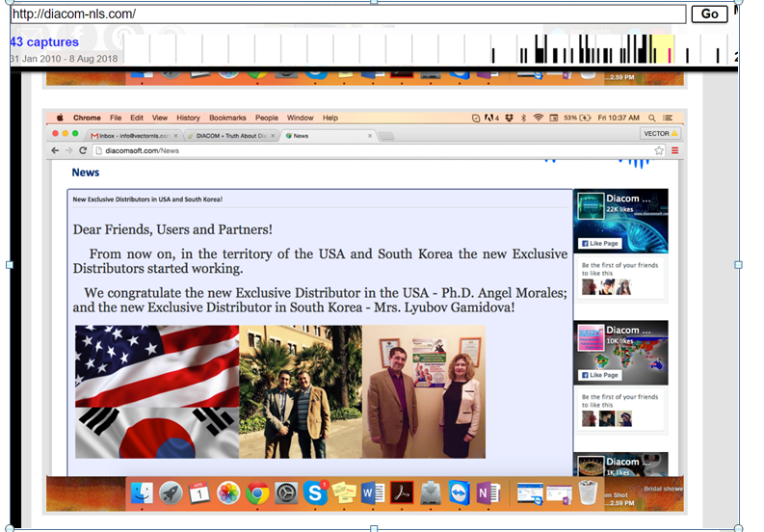Switch to the Gmail Inbox tab
The height and width of the screenshot is (532, 764).
129,136
